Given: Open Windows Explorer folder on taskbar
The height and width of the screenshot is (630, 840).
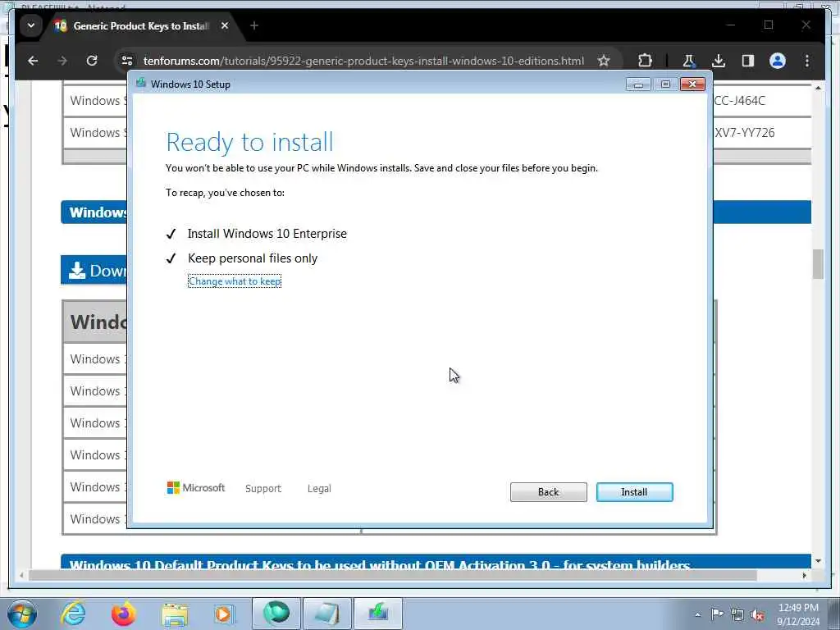Looking at the screenshot, I should (x=175, y=614).
